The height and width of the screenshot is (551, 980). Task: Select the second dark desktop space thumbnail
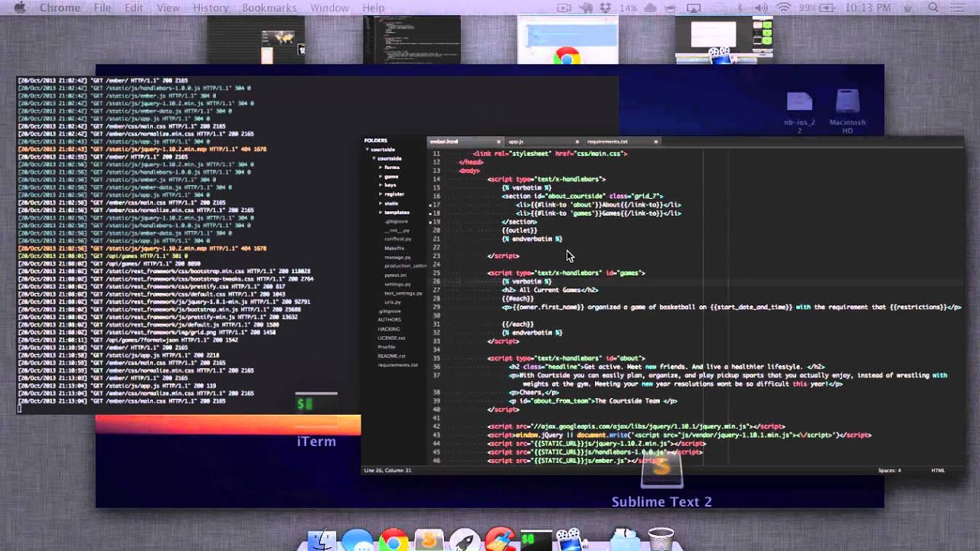(411, 40)
